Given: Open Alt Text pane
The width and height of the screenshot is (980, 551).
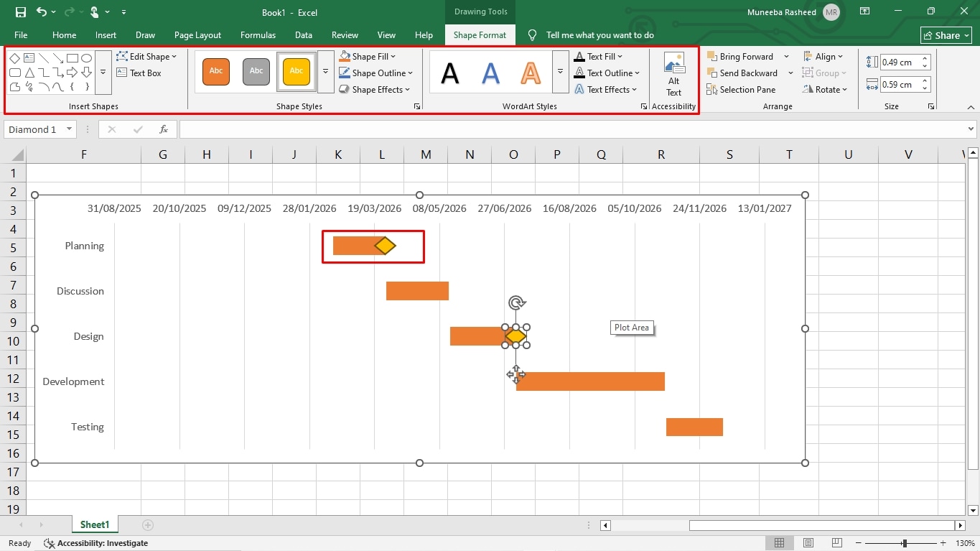Looking at the screenshot, I should (x=673, y=75).
